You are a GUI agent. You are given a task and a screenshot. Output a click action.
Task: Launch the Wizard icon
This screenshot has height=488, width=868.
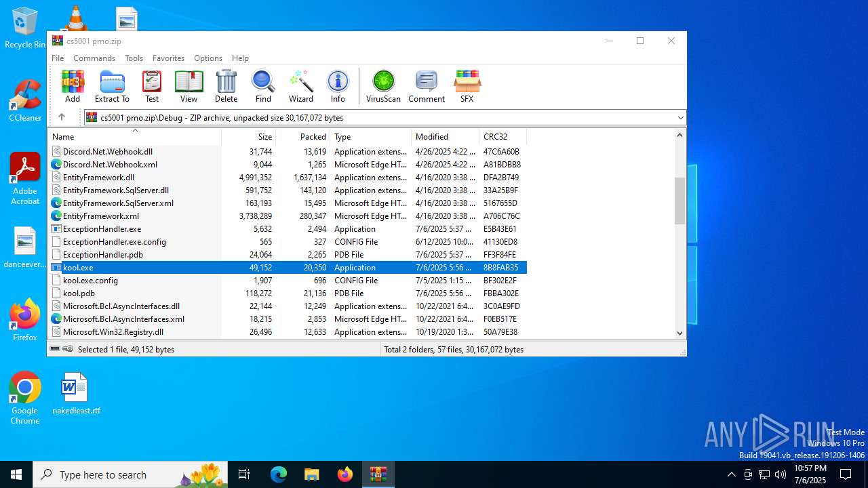[301, 86]
